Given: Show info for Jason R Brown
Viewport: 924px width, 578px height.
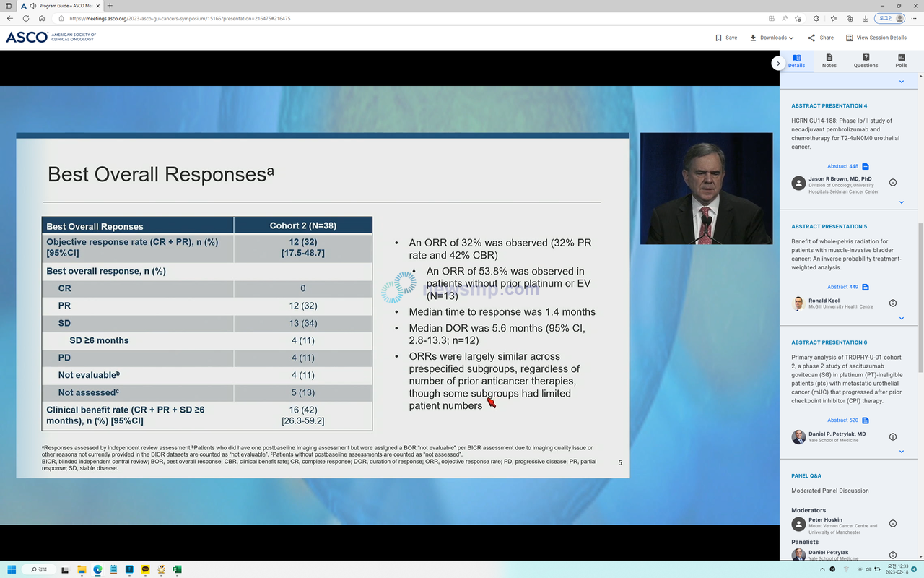Looking at the screenshot, I should point(893,183).
